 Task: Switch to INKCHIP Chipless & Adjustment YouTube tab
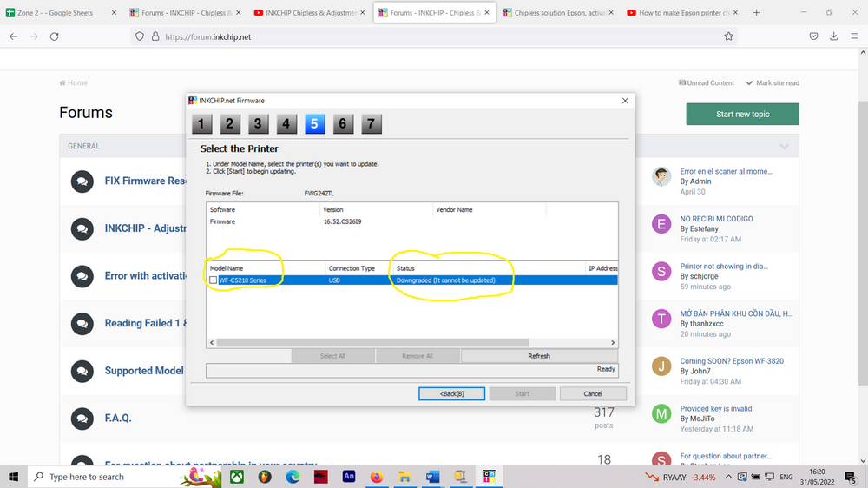click(305, 13)
